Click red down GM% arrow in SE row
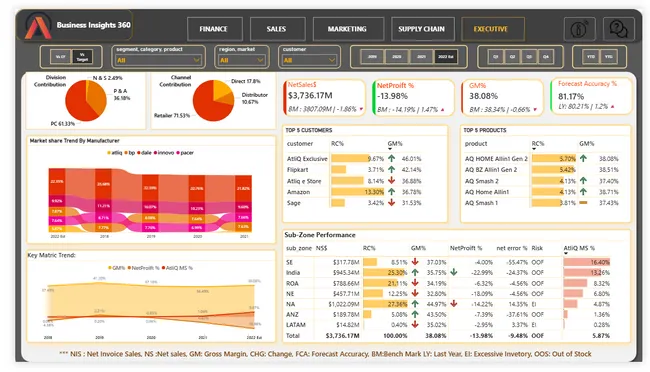Screen dimensions: 650x372 tap(415, 262)
